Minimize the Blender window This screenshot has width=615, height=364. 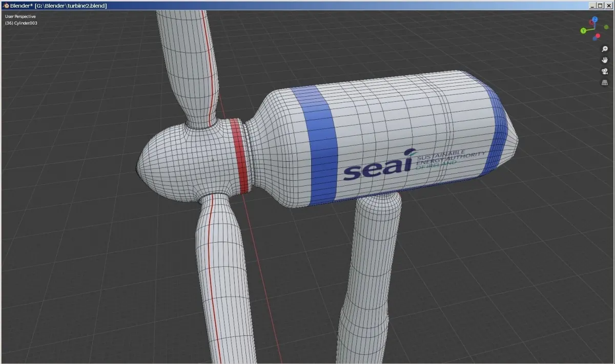coord(592,5)
